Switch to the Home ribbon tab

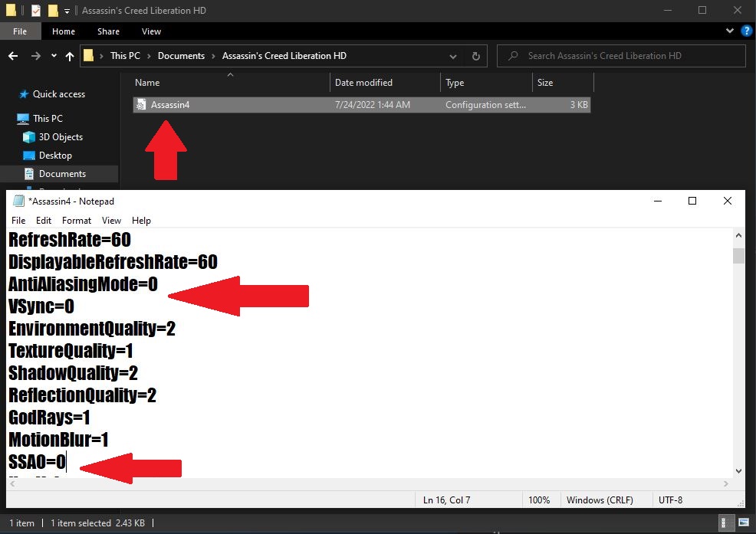click(64, 31)
